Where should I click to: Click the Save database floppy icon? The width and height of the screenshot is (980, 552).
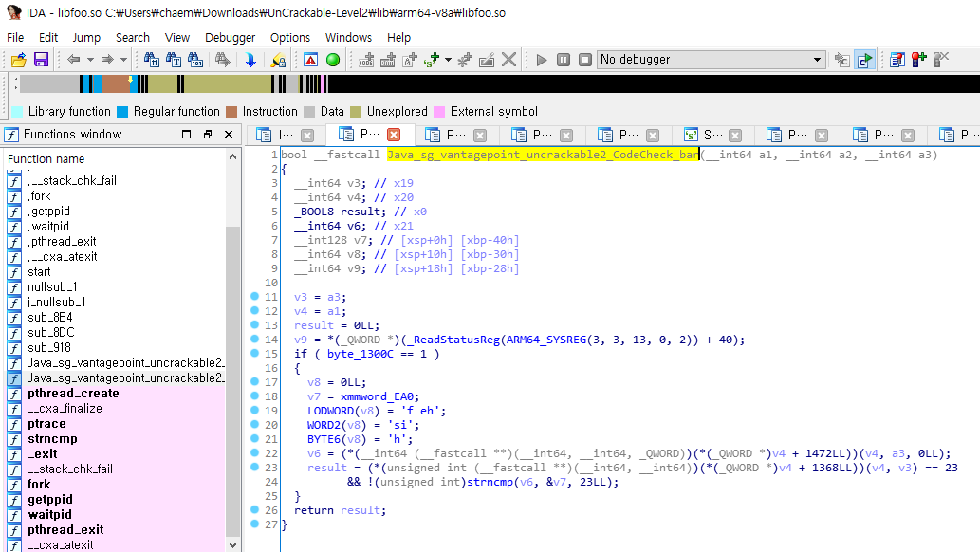click(41, 60)
